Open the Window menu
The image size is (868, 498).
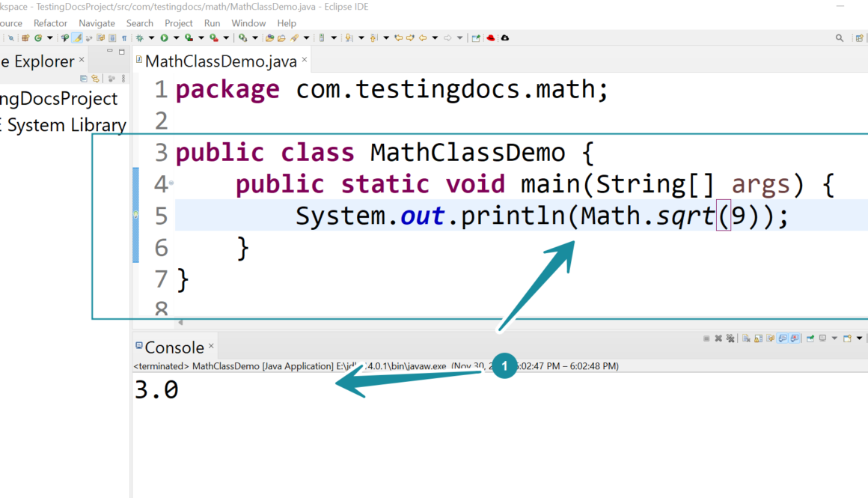coord(248,23)
